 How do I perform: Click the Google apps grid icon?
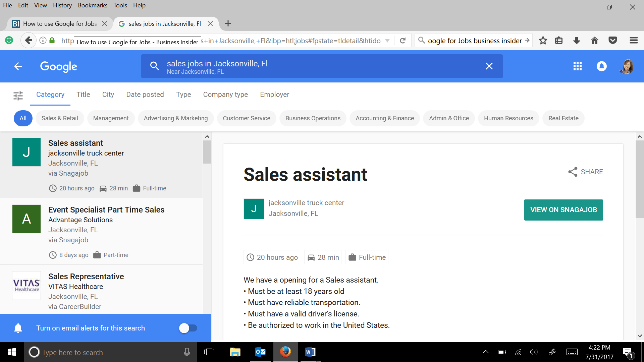pyautogui.click(x=577, y=66)
